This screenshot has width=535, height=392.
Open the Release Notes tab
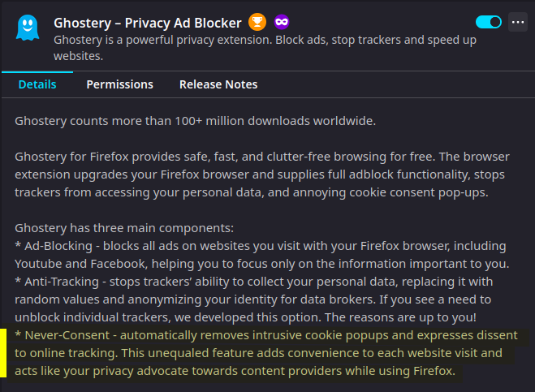218,84
